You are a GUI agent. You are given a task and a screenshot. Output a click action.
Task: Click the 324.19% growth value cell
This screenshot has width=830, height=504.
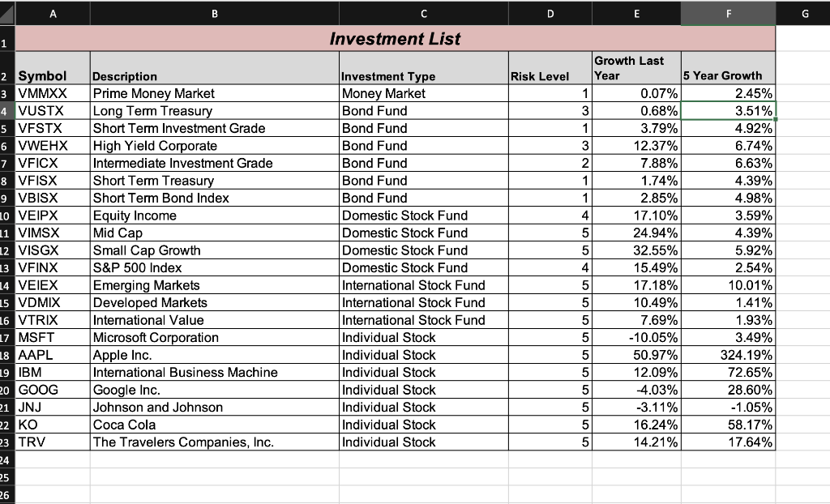(727, 355)
